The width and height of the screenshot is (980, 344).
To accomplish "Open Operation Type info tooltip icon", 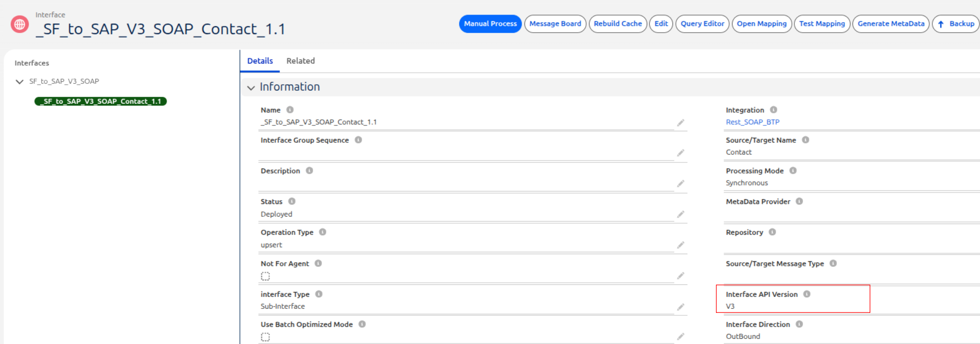I will (x=323, y=232).
